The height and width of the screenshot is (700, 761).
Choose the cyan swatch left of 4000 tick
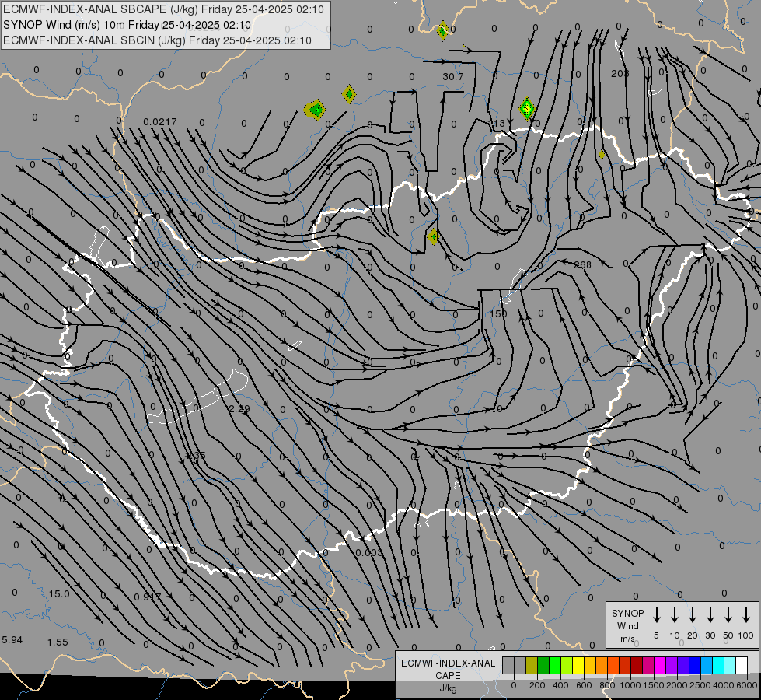tap(717, 665)
